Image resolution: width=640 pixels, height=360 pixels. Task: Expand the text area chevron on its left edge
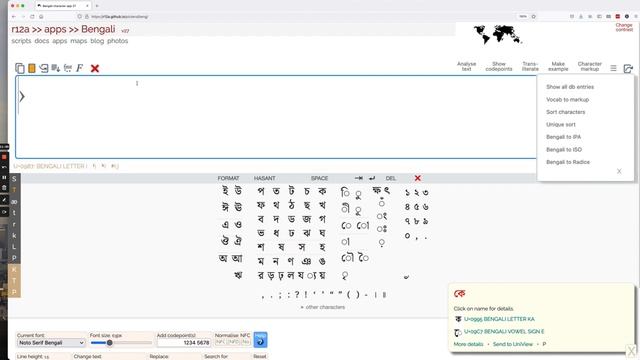pos(22,97)
